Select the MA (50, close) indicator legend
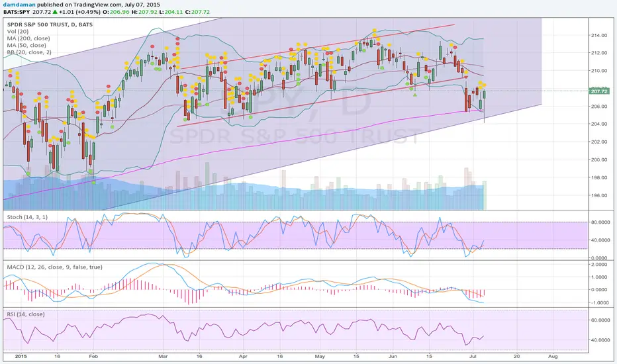Image resolution: width=617 pixels, height=364 pixels. tap(26, 45)
